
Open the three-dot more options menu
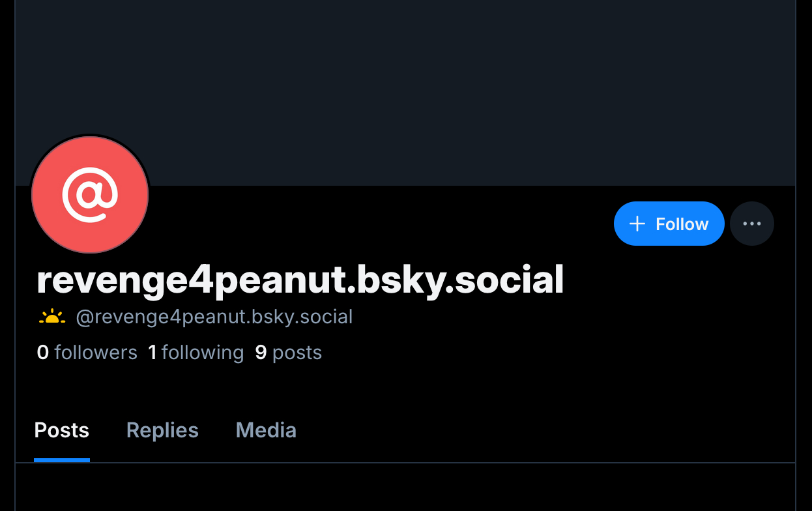(x=752, y=224)
